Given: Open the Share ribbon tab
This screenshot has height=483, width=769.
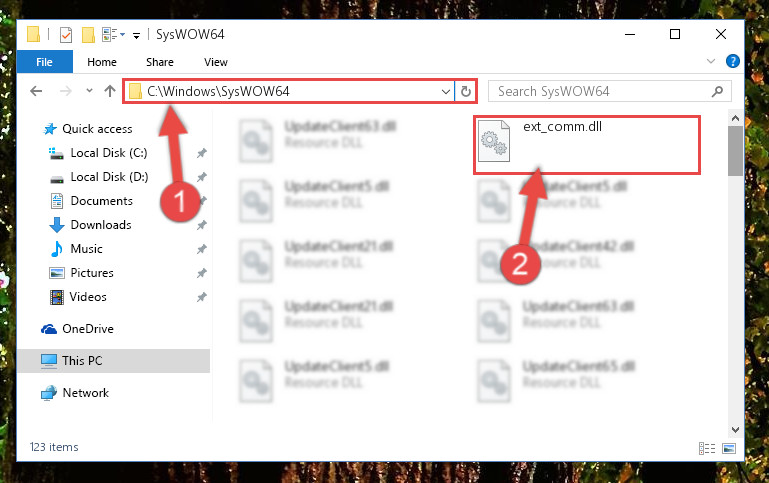Looking at the screenshot, I should (160, 62).
